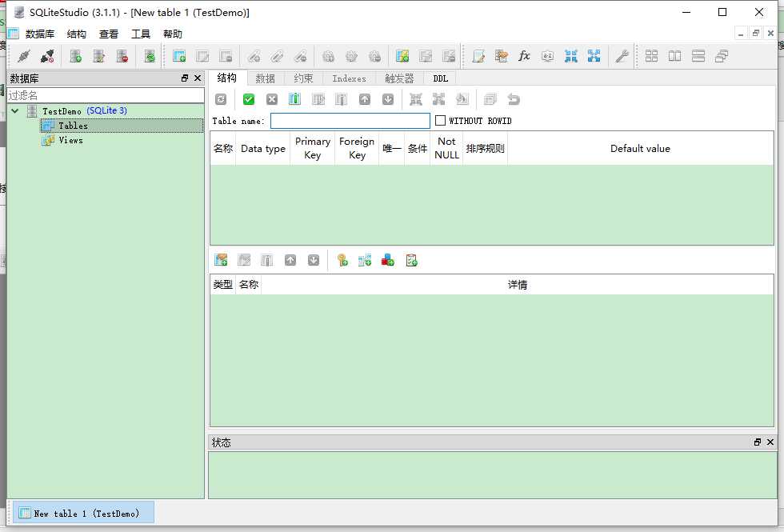Select the TestDemo (SQLite 3) database
The height and width of the screenshot is (532, 784).
(85, 110)
